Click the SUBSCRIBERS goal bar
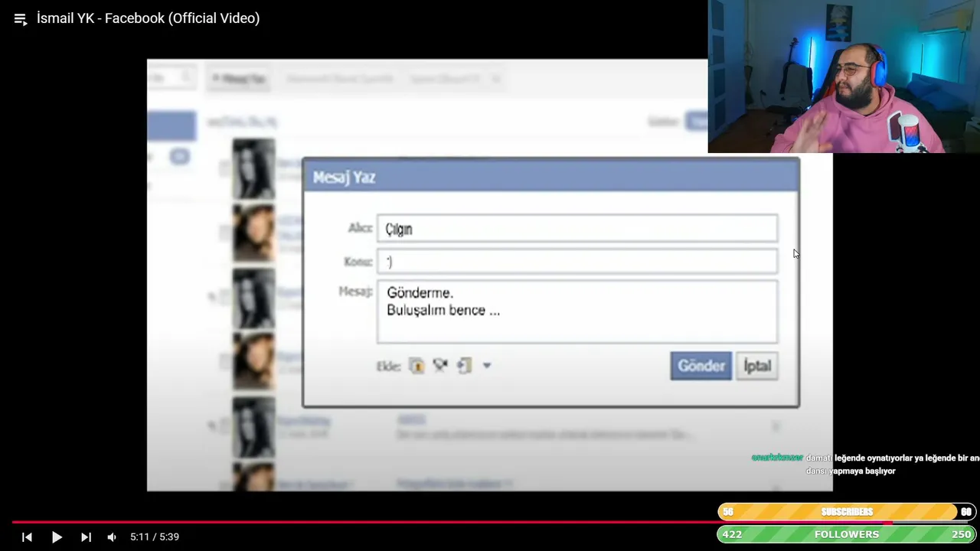Screen dimensions: 980x551 pyautogui.click(x=847, y=512)
